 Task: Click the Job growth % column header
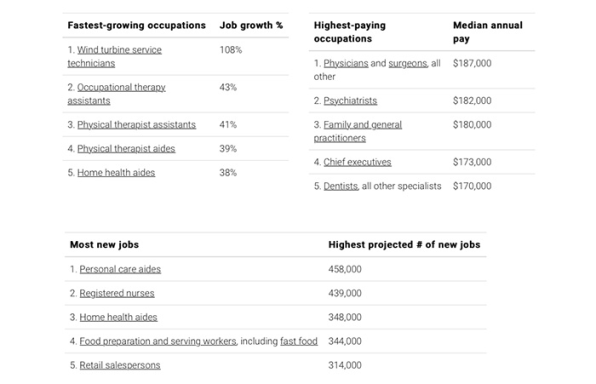(251, 25)
